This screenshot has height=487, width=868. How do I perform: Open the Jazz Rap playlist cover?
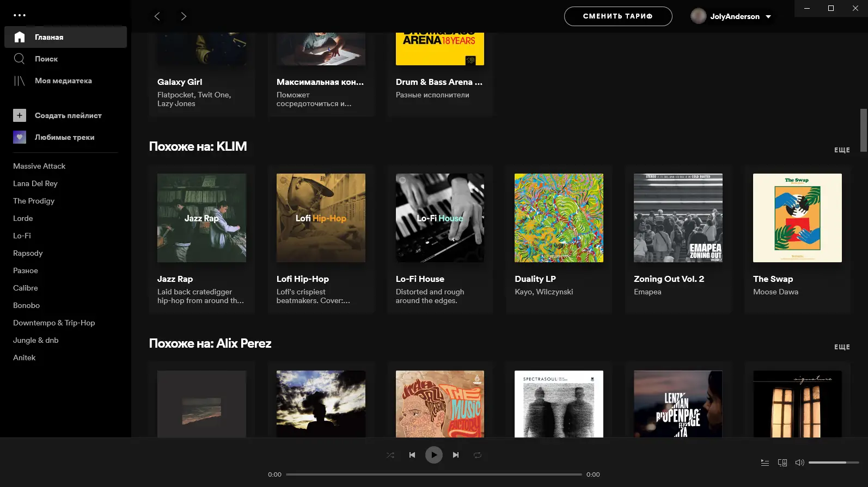click(201, 218)
